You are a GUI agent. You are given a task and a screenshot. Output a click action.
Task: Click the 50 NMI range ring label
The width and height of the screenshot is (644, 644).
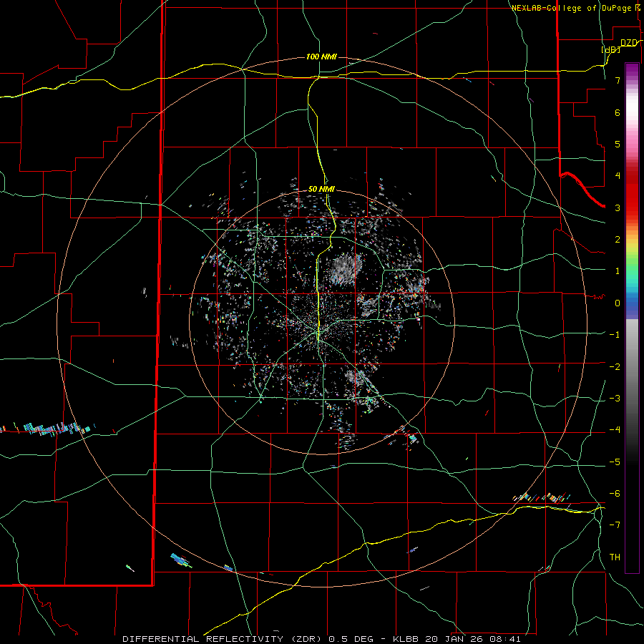321,189
